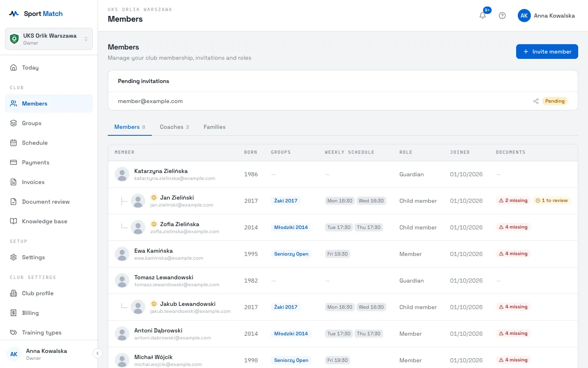
Task: Switch to the Families tab
Action: [x=214, y=127]
